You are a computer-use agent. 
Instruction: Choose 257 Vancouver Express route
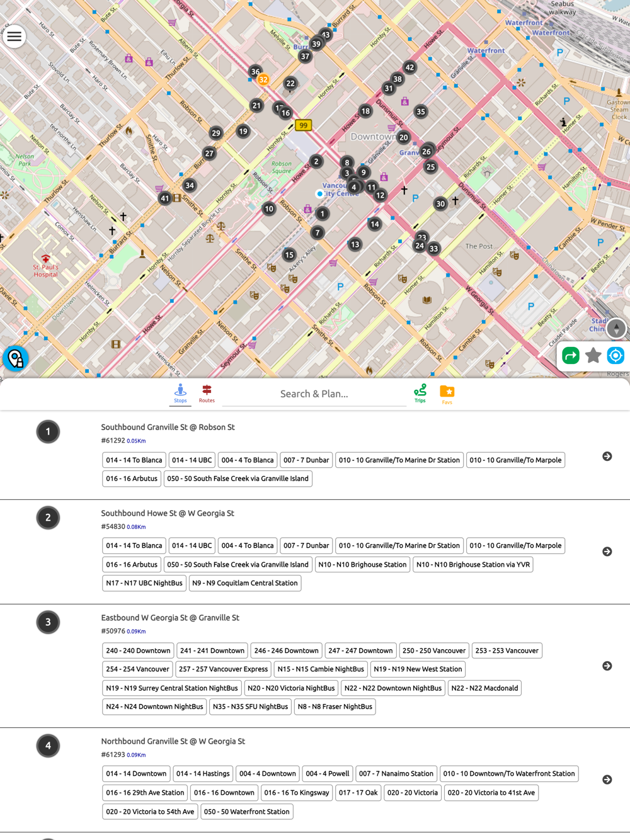[224, 669]
